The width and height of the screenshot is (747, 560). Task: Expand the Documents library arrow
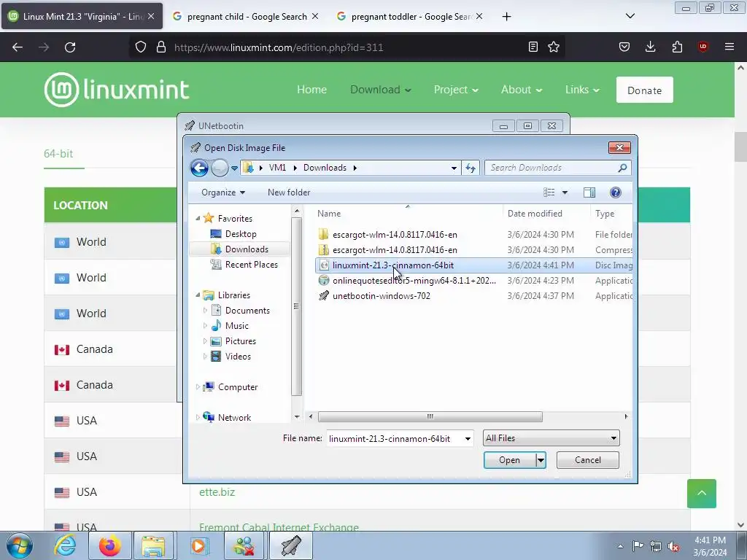click(x=205, y=311)
